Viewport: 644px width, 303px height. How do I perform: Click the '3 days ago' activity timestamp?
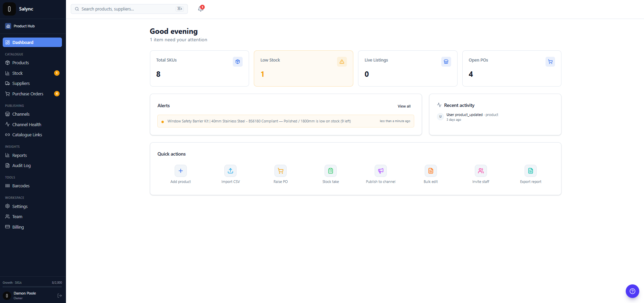[x=453, y=120]
